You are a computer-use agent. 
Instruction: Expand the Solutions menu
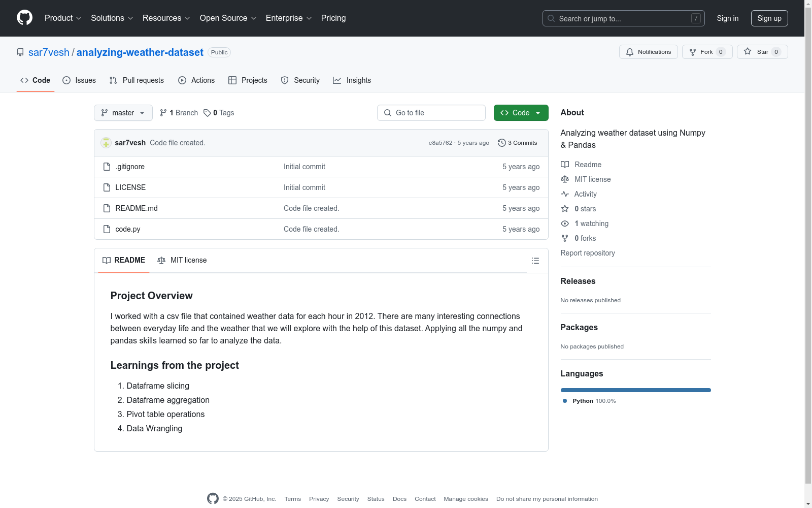pos(112,18)
